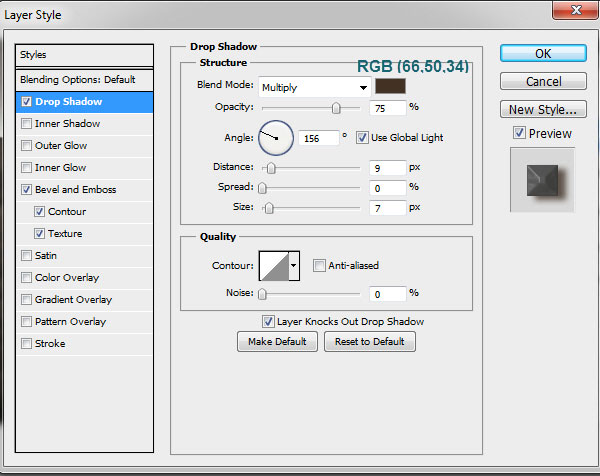Click the style preview thumbnail

542,180
